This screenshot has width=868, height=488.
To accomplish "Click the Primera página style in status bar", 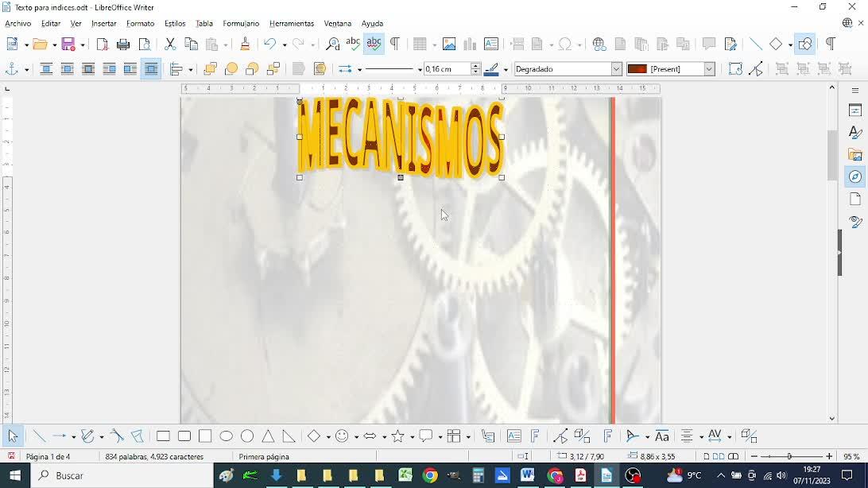I will (x=264, y=456).
